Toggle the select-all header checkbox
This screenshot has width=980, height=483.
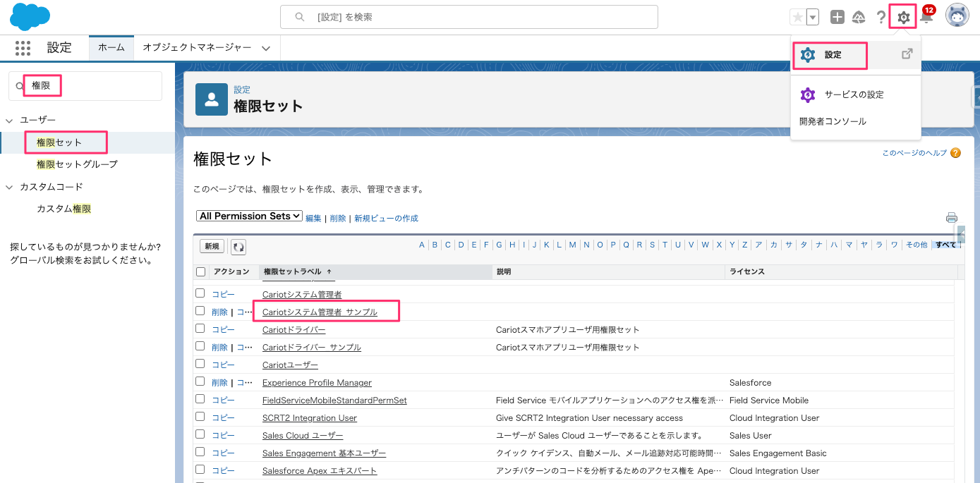tap(201, 271)
